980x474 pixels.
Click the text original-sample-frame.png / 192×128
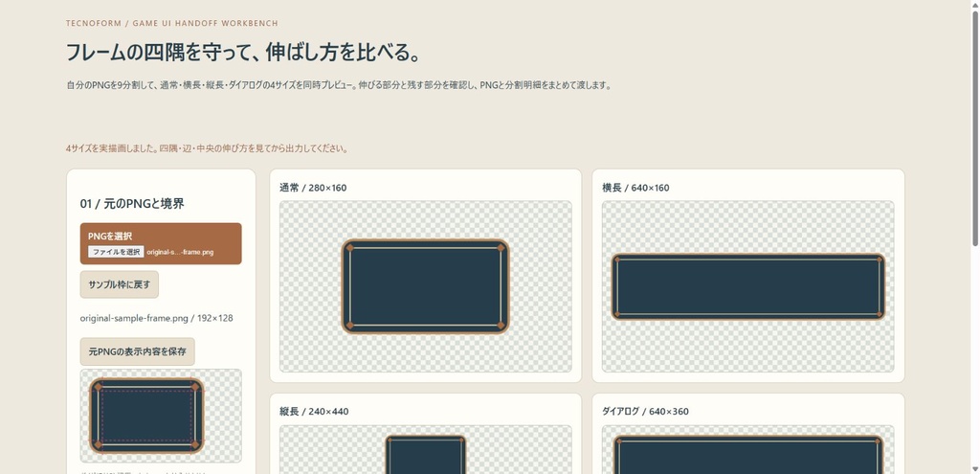pyautogui.click(x=156, y=318)
